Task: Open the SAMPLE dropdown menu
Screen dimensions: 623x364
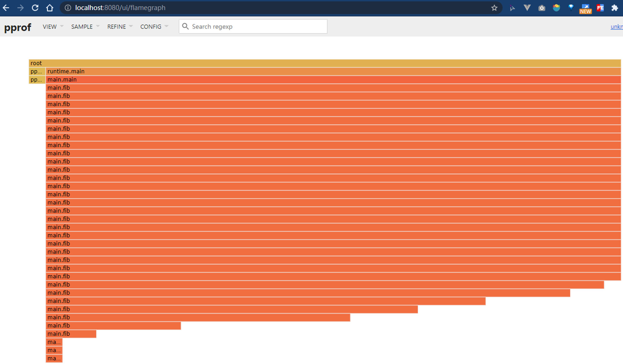Action: coord(85,26)
